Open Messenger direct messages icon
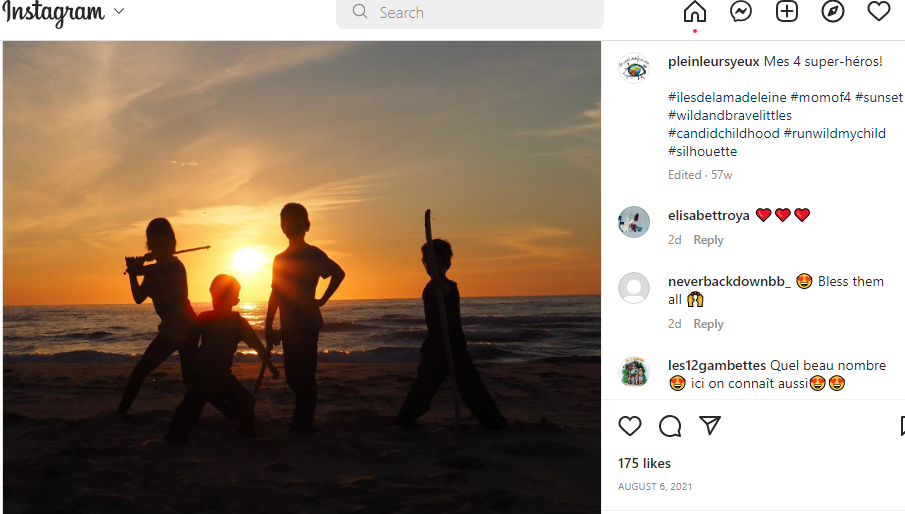Screen dimensions: 905x514 741,12
